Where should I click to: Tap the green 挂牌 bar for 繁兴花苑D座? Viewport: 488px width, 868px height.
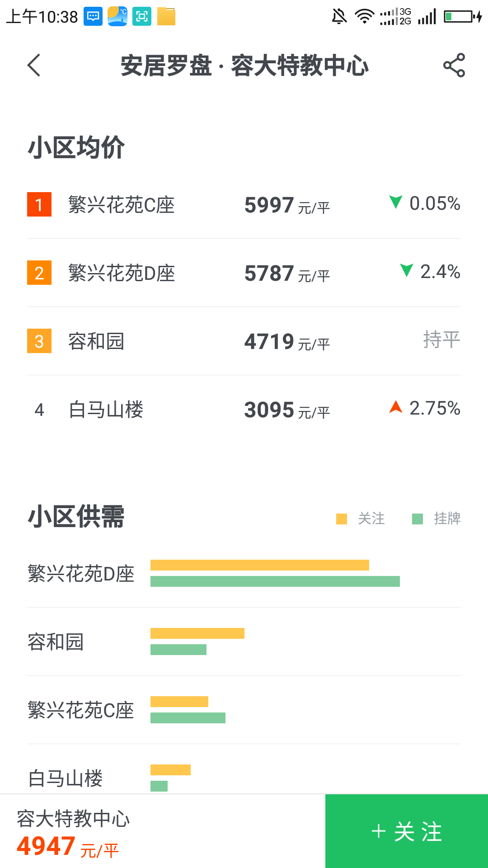coord(275,581)
